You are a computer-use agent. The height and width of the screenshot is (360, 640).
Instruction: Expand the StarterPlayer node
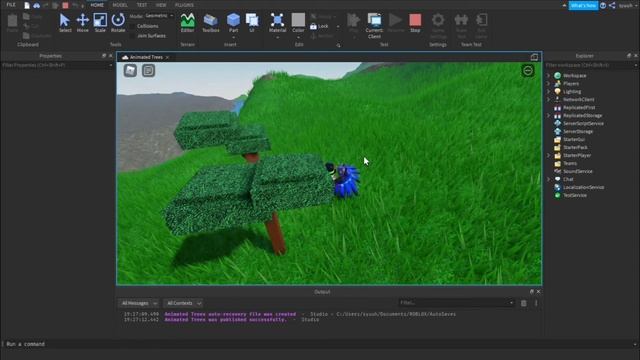pos(548,156)
